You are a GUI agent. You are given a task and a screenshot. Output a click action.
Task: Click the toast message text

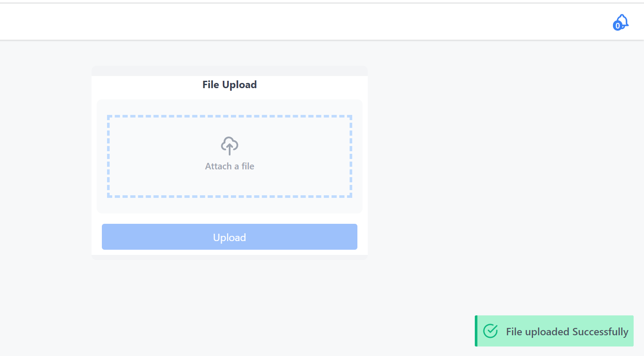tap(567, 331)
